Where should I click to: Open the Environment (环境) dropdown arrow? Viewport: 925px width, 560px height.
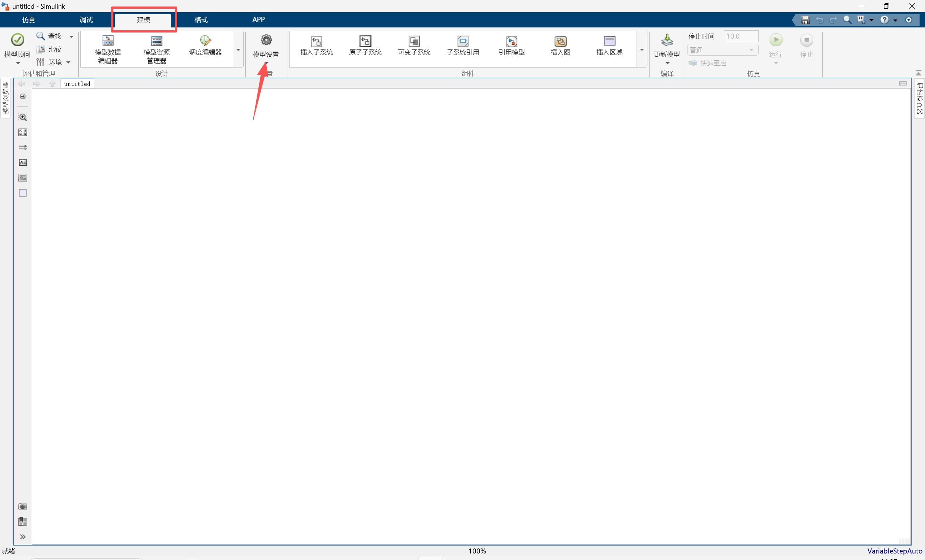[x=68, y=62]
